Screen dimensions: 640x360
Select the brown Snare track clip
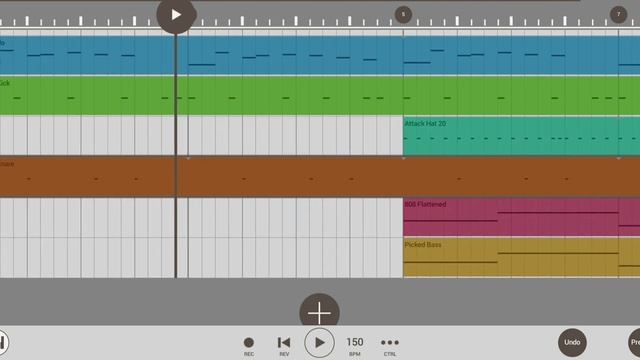[x=320, y=177]
